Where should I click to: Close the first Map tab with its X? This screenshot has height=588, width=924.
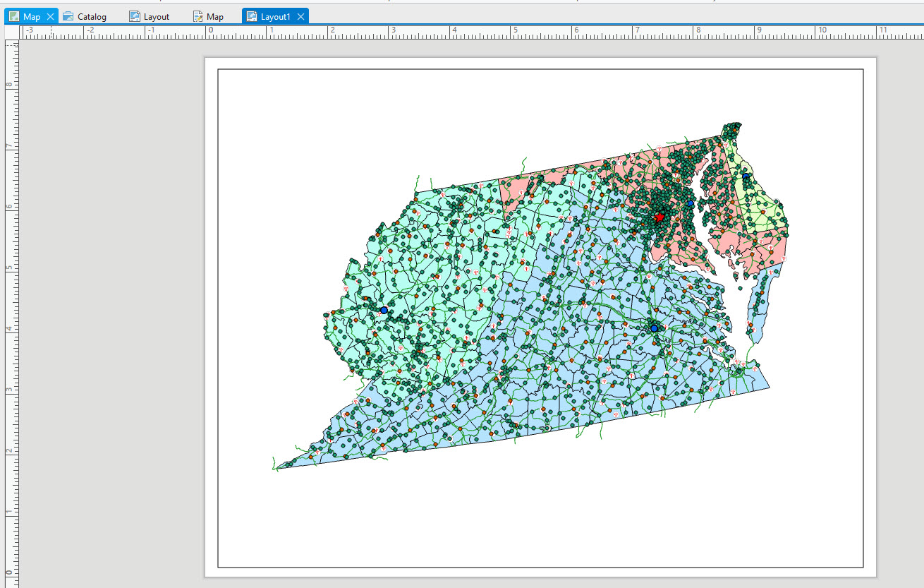pyautogui.click(x=50, y=16)
